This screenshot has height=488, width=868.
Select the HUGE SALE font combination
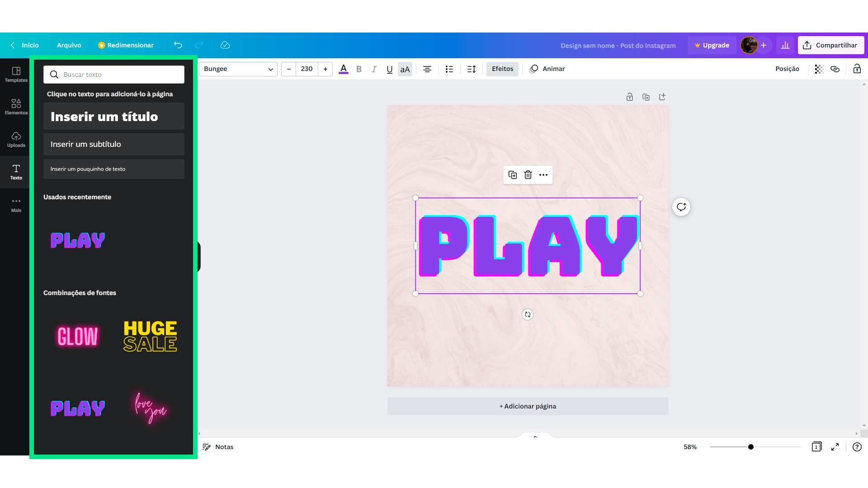click(x=150, y=337)
